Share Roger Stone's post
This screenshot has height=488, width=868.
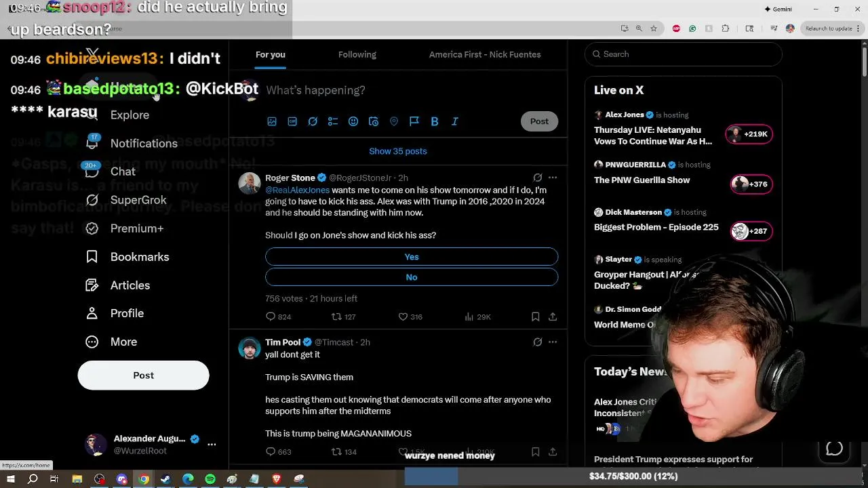pyautogui.click(x=553, y=317)
